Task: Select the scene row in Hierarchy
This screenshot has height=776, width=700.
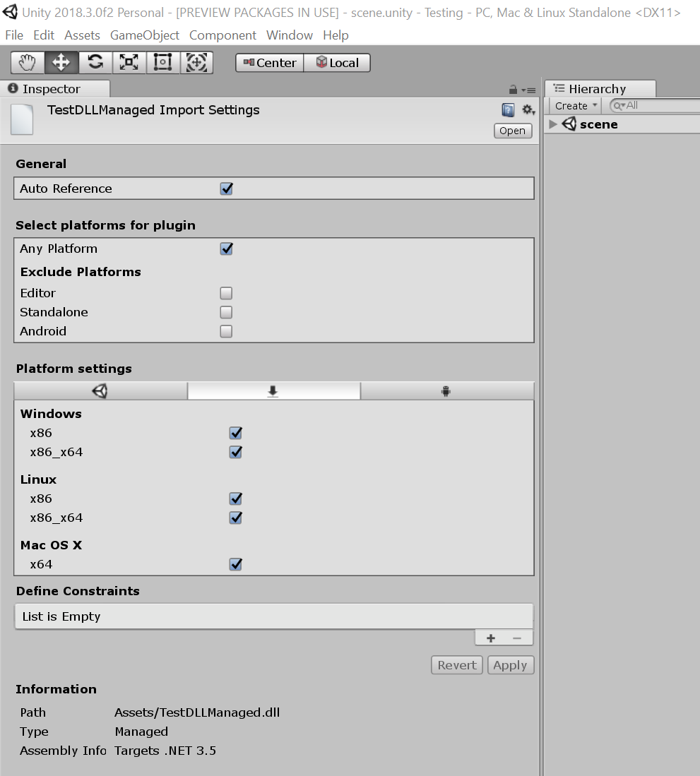Action: coord(622,124)
